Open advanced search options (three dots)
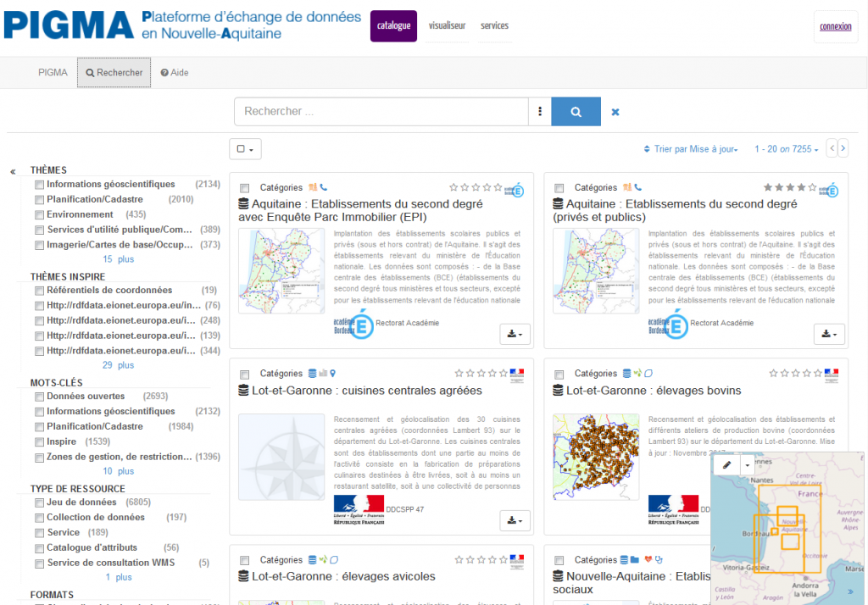868x605 pixels. (540, 112)
